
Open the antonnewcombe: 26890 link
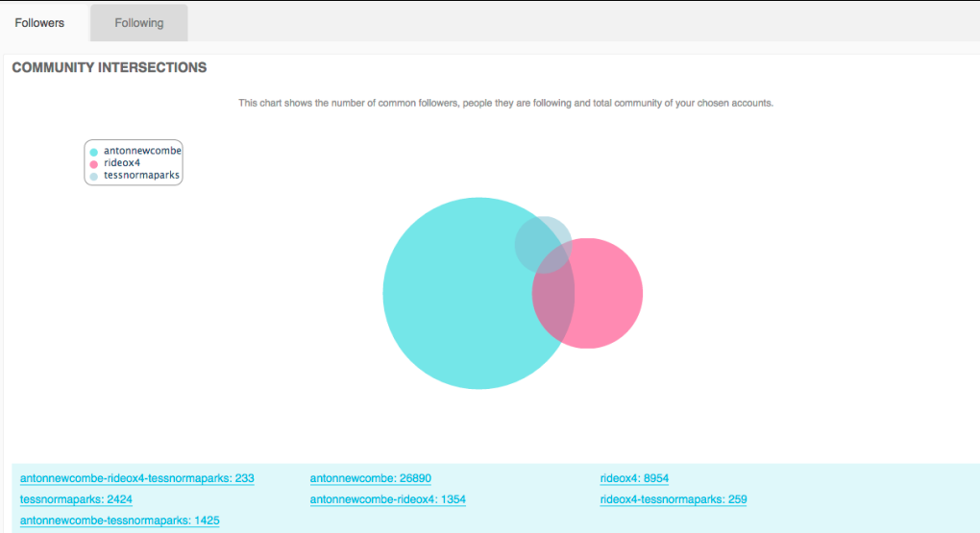[371, 478]
